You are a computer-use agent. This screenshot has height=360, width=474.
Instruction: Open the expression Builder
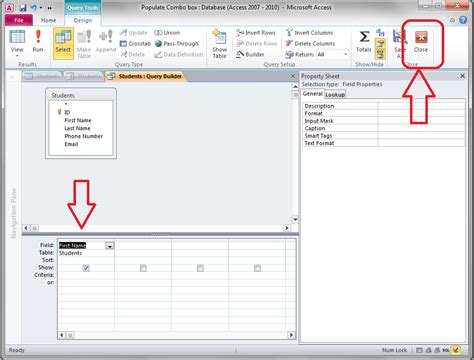[x=250, y=54]
